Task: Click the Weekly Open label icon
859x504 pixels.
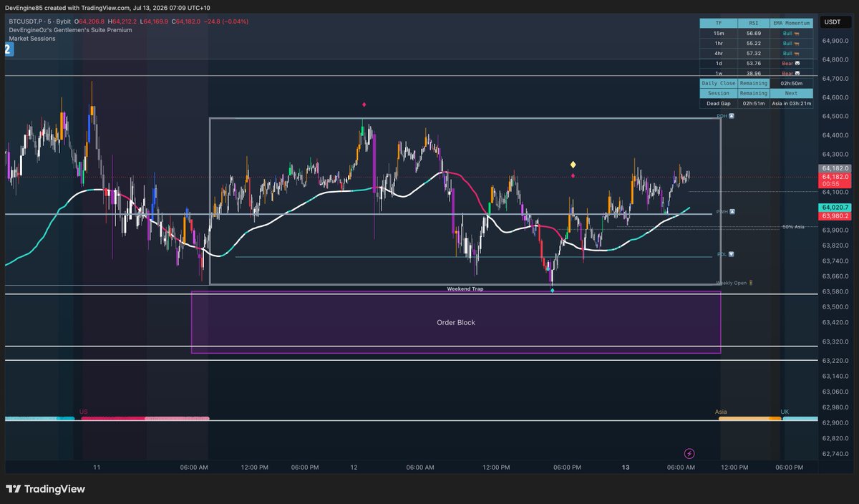Action: [x=751, y=283]
